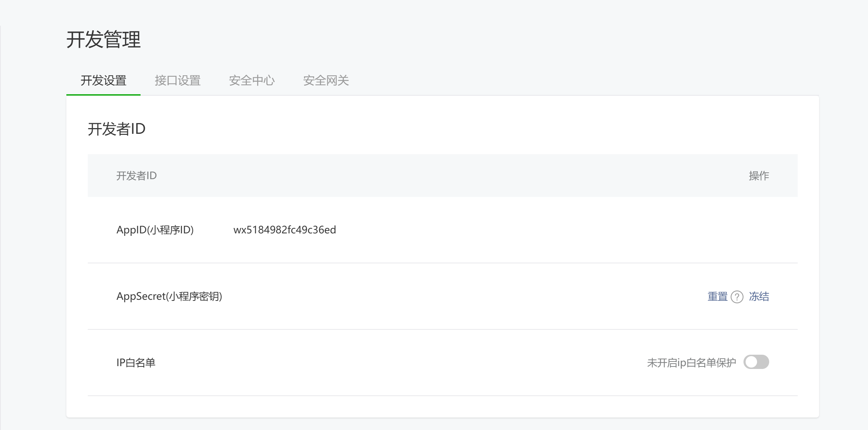868x430 pixels.
Task: Click the large 开发者ID section heading
Action: pyautogui.click(x=117, y=129)
